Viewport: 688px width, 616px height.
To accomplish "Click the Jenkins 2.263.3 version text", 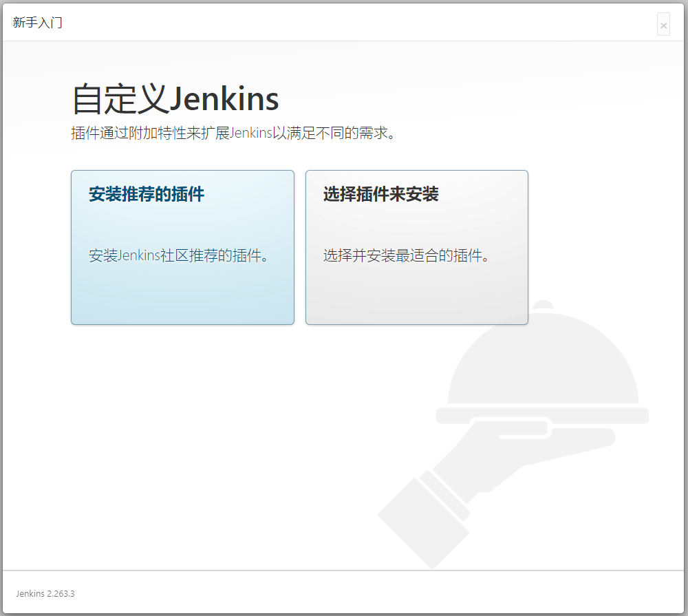I will click(45, 593).
